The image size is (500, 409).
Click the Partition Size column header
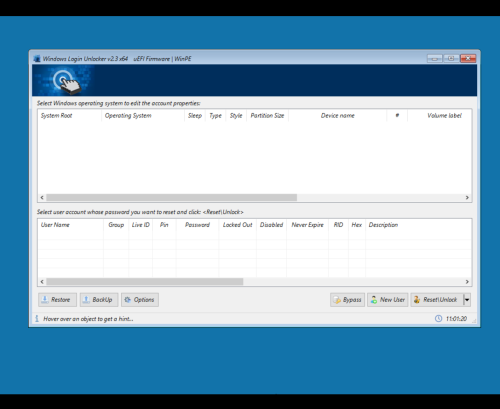[x=267, y=116]
